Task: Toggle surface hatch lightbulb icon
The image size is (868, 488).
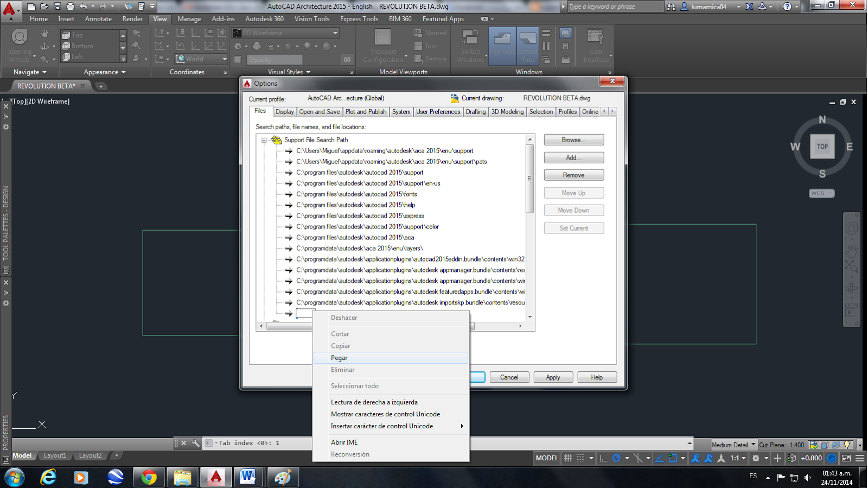Action: tap(847, 445)
